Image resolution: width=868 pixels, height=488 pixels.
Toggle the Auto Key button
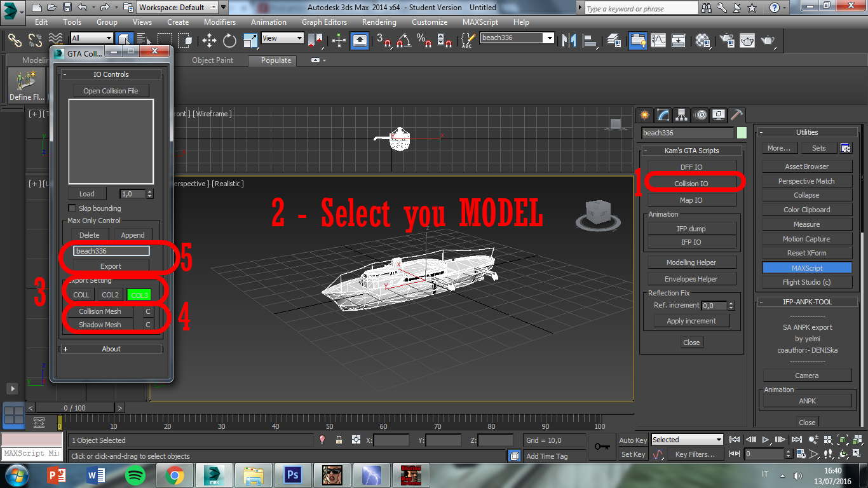tap(633, 440)
